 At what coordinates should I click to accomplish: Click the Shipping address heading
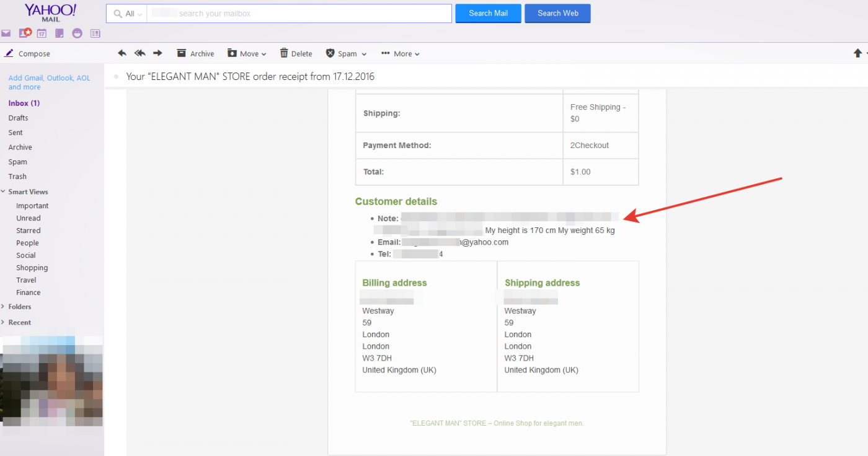(x=542, y=283)
